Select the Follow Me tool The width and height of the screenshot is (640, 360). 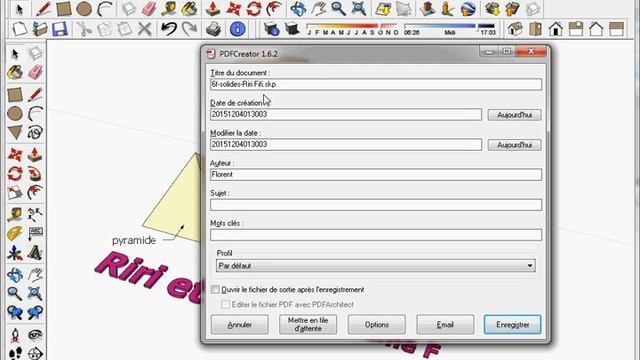click(x=35, y=174)
